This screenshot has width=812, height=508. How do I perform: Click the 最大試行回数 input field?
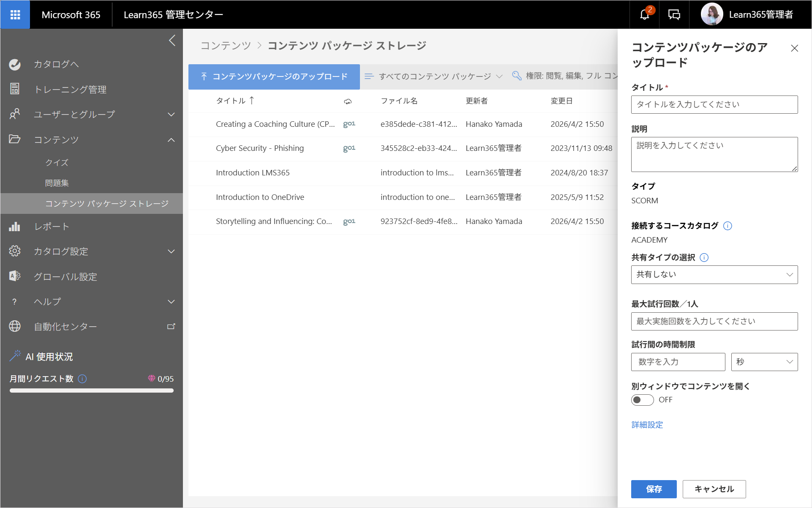[714, 321]
